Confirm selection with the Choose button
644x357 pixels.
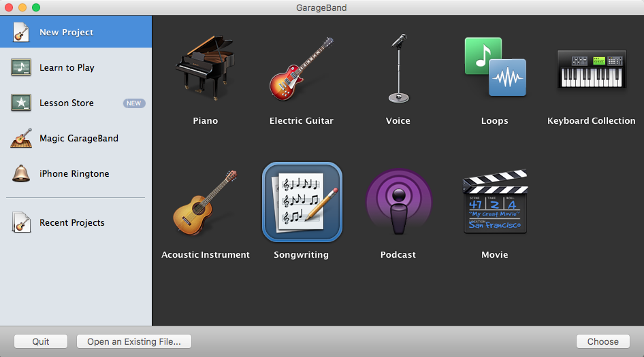603,341
